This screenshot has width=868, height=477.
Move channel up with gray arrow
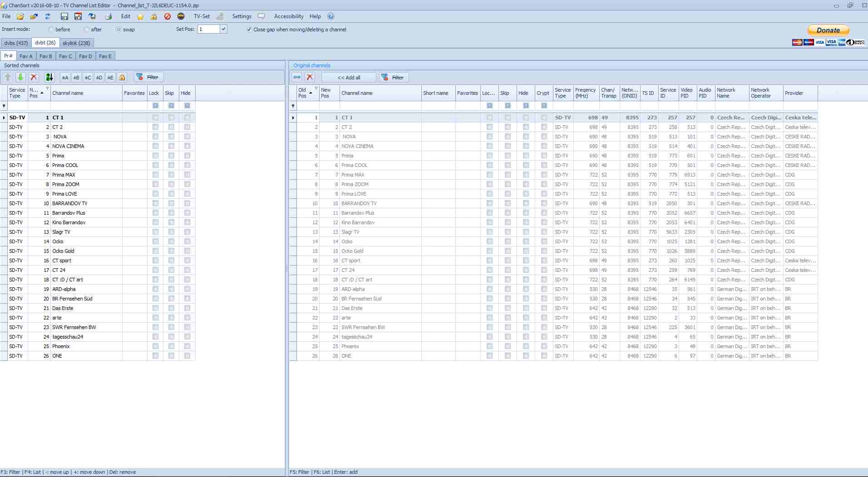(x=8, y=77)
